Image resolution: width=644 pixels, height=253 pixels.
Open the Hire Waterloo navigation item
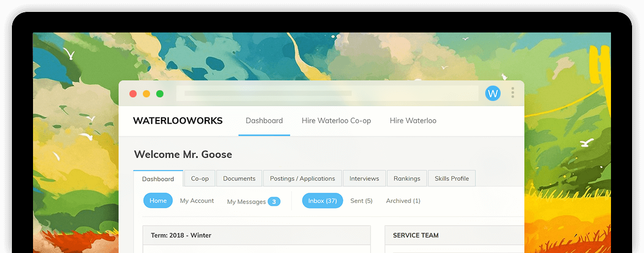(413, 121)
